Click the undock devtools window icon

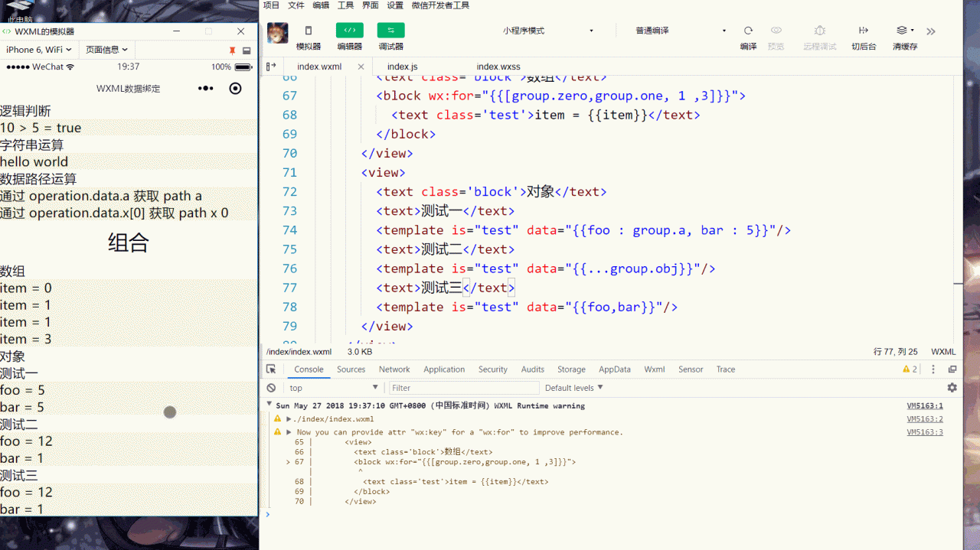[x=952, y=369]
